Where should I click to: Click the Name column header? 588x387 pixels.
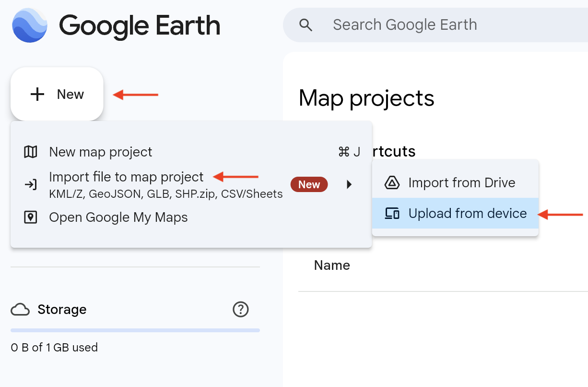click(332, 266)
